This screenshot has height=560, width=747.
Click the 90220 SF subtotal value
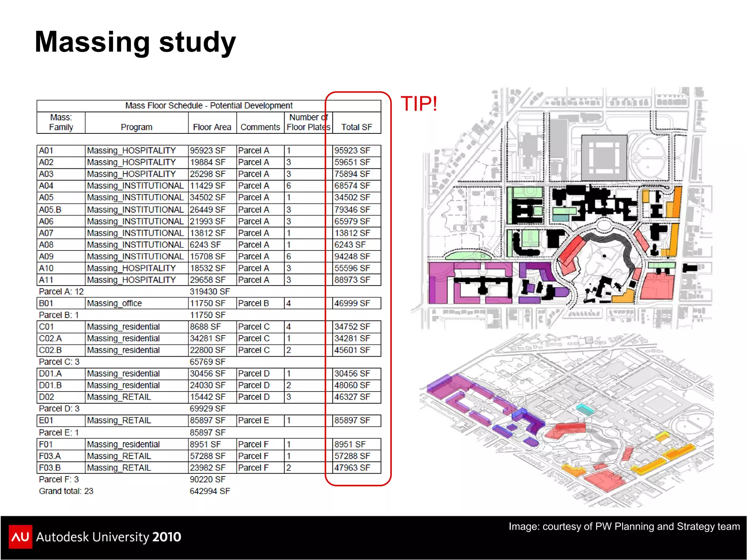[x=208, y=479]
